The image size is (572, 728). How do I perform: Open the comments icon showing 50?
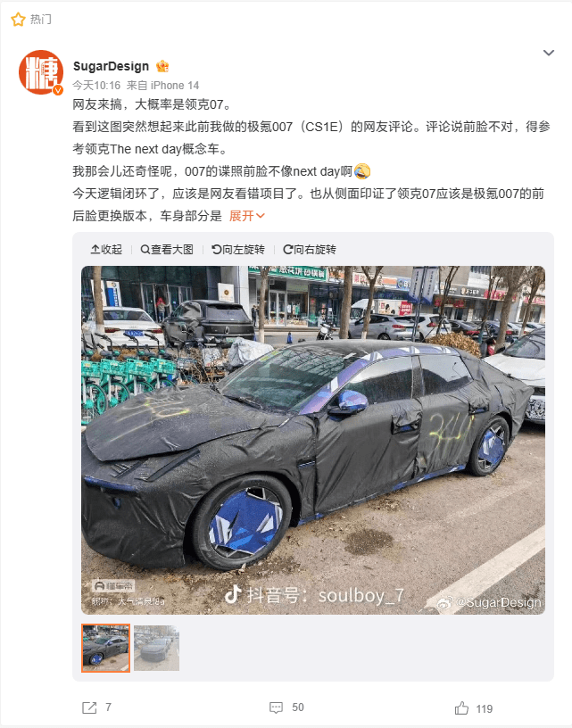tap(277, 707)
